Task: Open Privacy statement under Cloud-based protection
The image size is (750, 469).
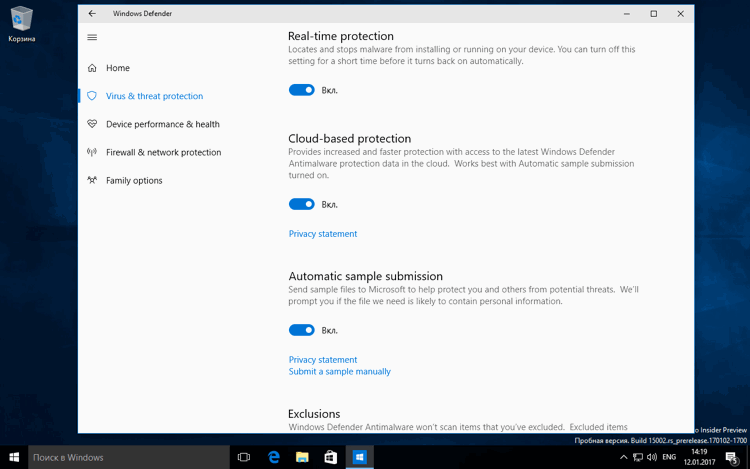Action: point(323,234)
